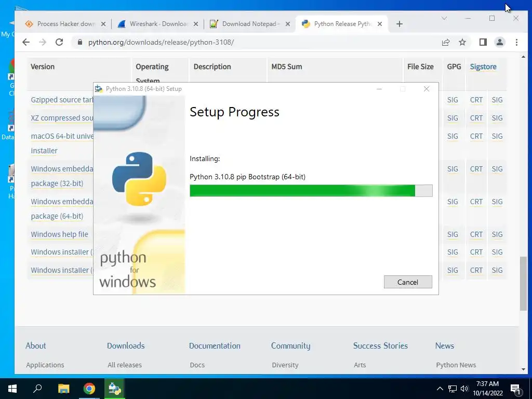Open the taskbar clock and date

pos(487,389)
